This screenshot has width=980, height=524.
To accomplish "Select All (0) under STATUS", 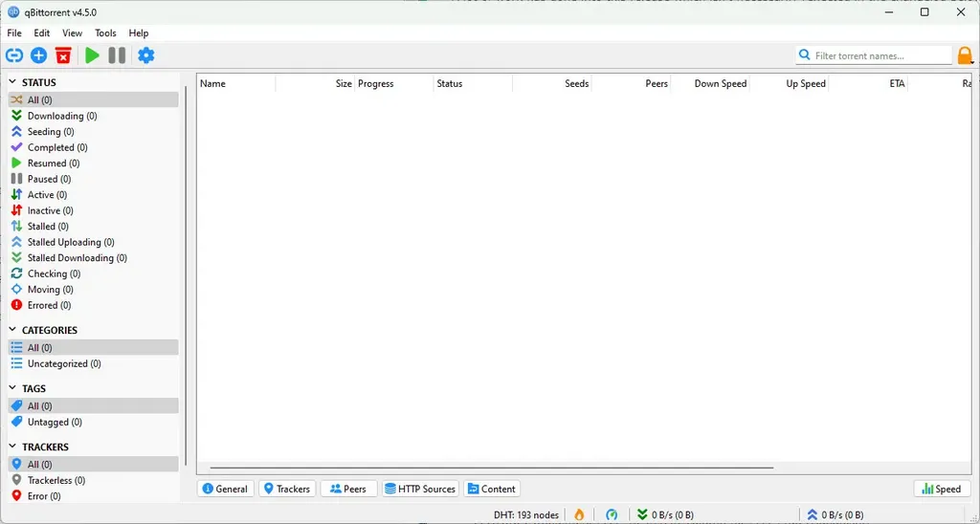I will (93, 100).
